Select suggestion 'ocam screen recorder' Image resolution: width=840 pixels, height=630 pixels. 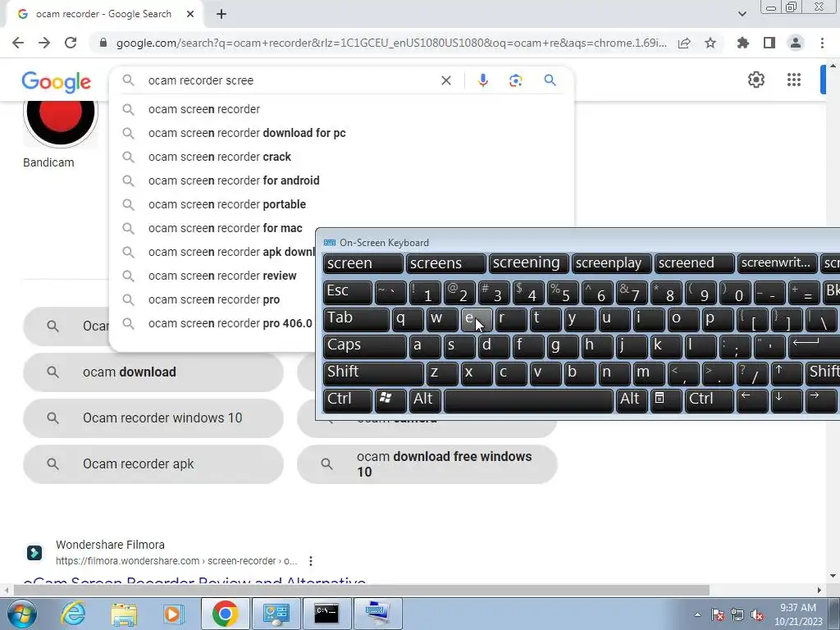point(341,109)
